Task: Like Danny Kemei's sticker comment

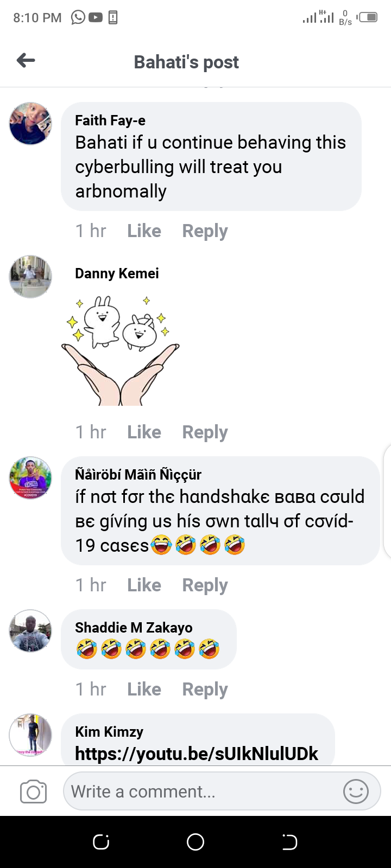Action: (144, 432)
